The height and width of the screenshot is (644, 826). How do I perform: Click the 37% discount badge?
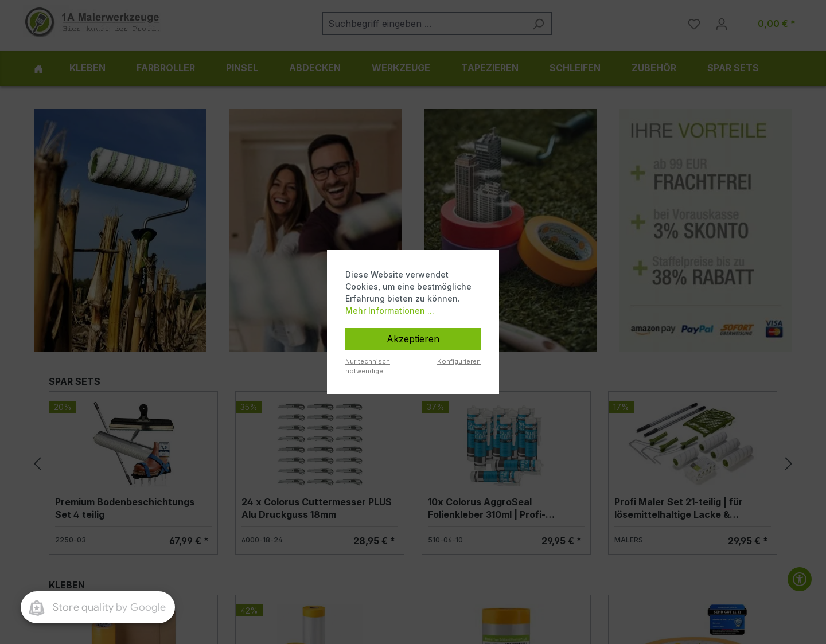tap(435, 407)
